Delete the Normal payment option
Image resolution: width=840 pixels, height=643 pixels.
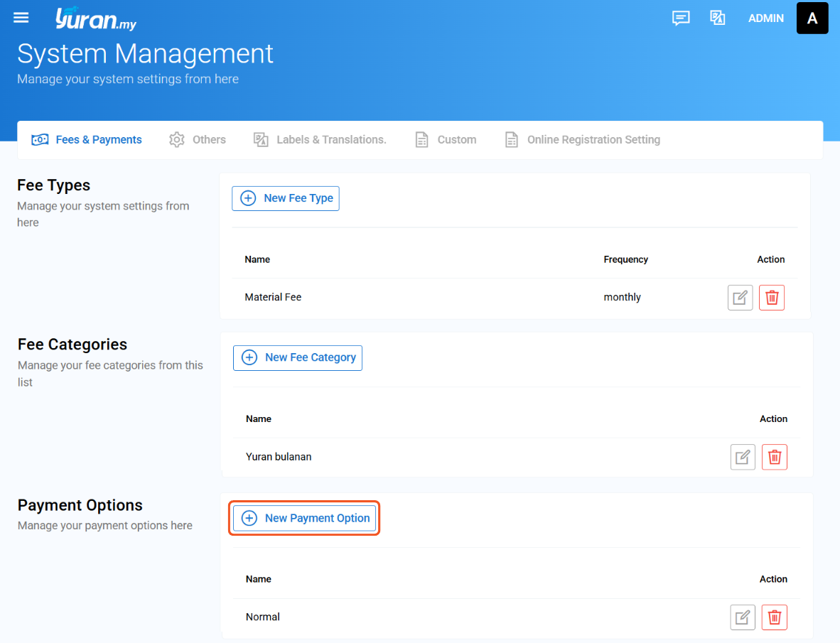pyautogui.click(x=774, y=617)
